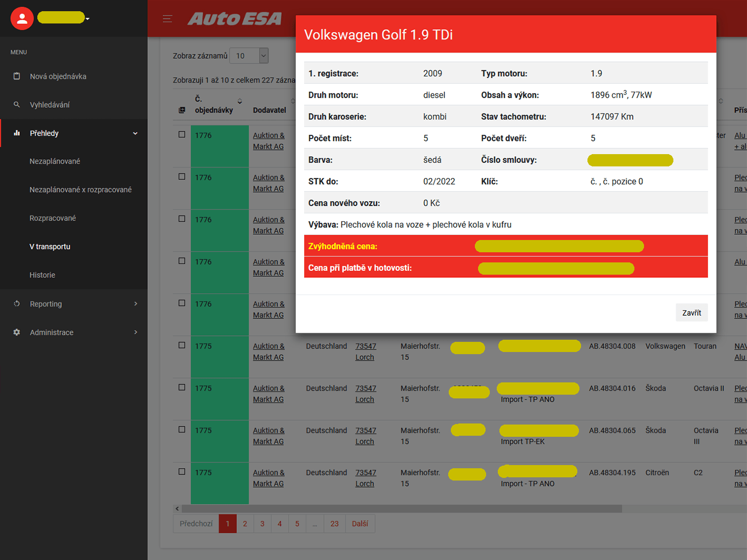The image size is (747, 560).
Task: Open Historie submenu item
Action: pos(43,275)
